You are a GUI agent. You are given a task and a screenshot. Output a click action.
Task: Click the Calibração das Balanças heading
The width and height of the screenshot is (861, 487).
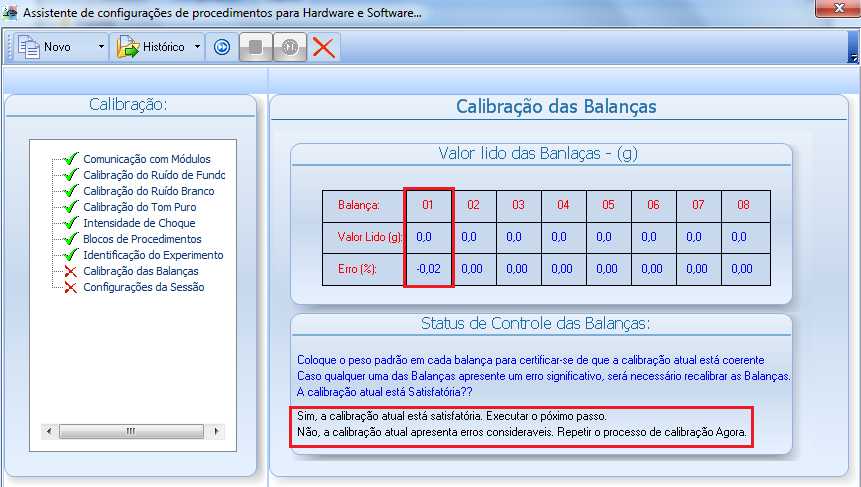[x=556, y=106]
